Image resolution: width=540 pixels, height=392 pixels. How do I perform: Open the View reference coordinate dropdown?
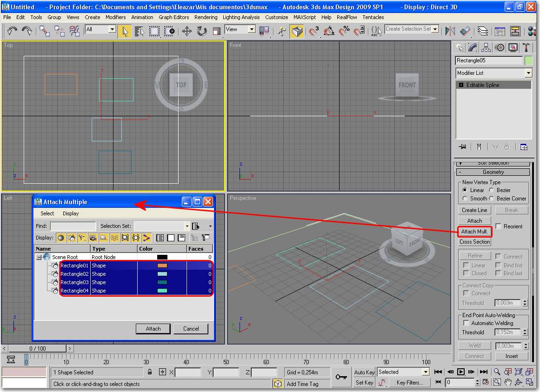(252, 30)
